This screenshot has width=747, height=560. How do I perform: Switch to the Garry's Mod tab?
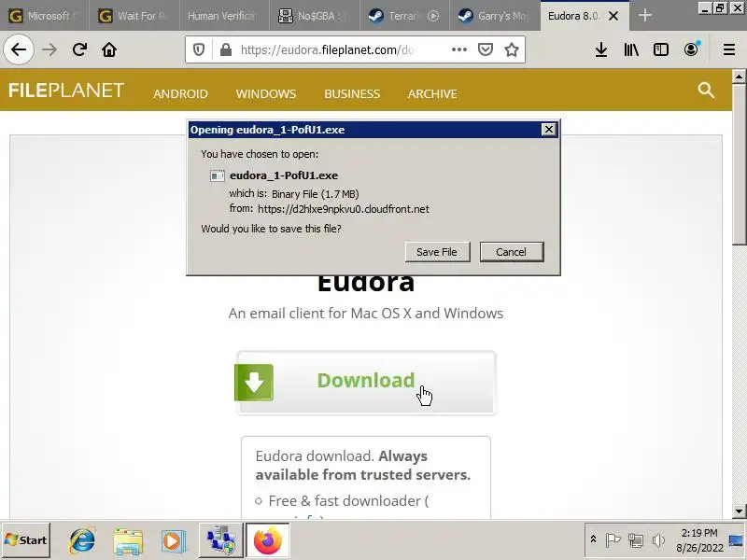pos(494,16)
